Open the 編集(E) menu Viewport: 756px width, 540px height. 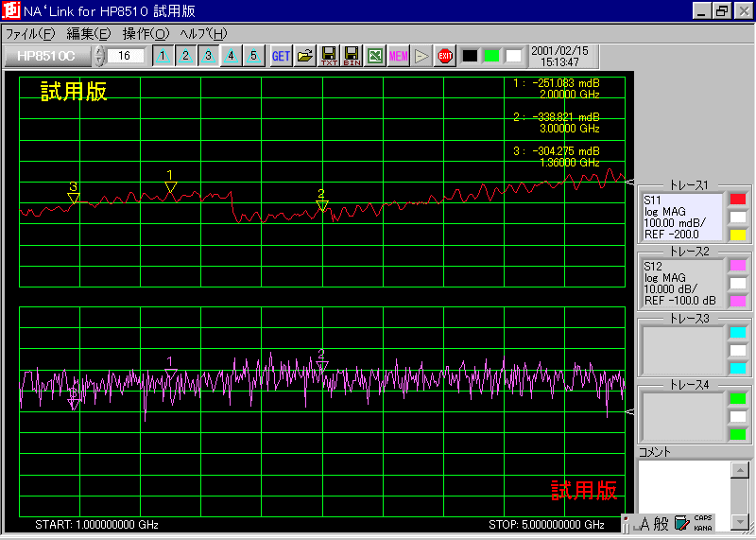tap(89, 34)
